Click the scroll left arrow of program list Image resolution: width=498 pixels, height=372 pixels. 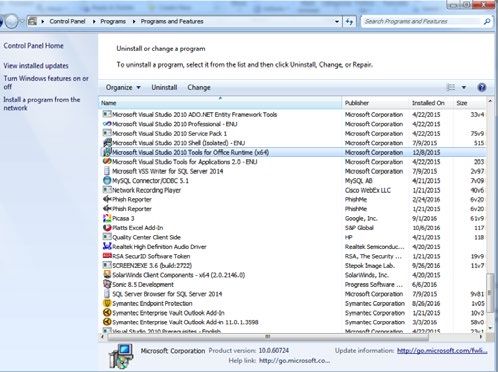pyautogui.click(x=102, y=337)
